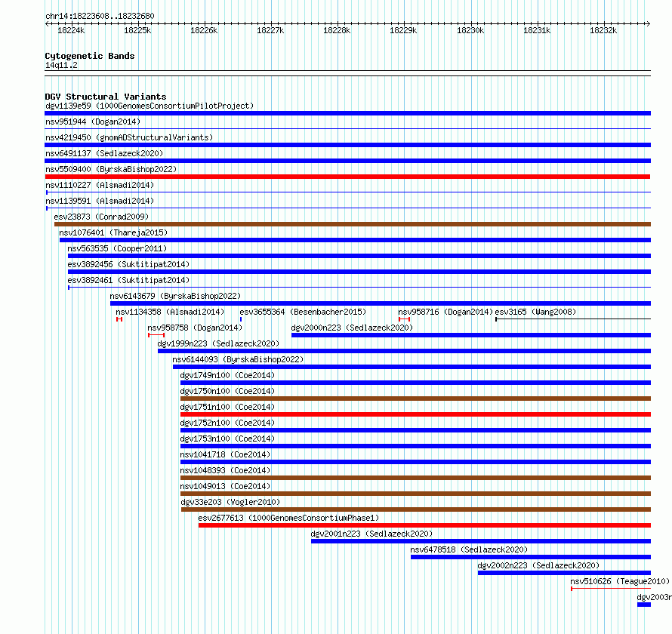Select dgv2001n223 (Sedlazeck2020) label
672x634 pixels.
click(x=371, y=534)
